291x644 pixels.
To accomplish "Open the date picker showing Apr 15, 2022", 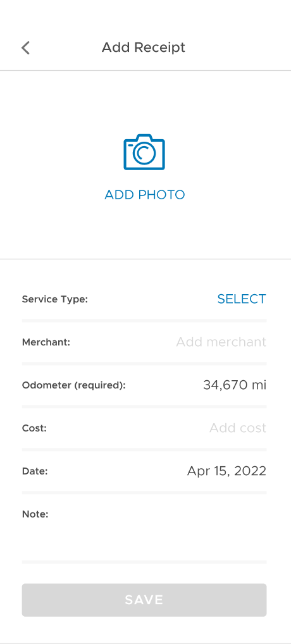I will pyautogui.click(x=226, y=471).
